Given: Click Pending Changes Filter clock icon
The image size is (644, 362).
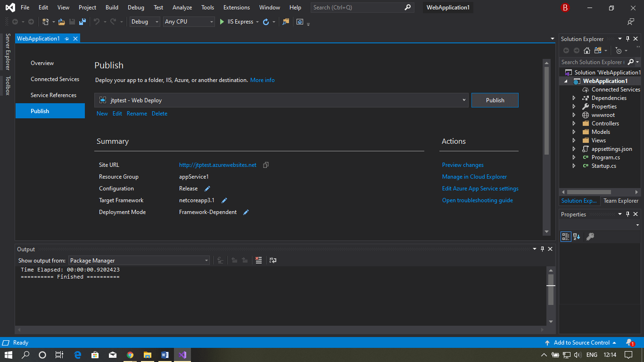Looking at the screenshot, I should coord(619,50).
